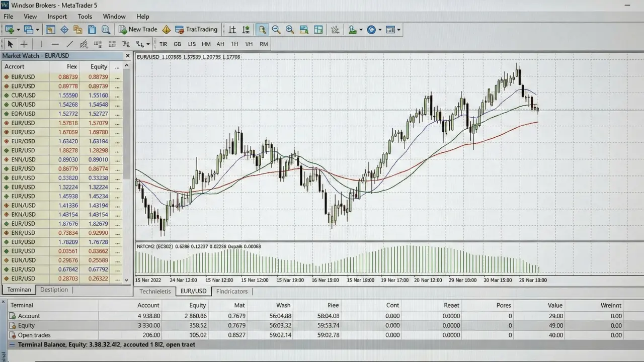Zoom out on the chart
Screen dimensions: 644x362
pos(276,29)
